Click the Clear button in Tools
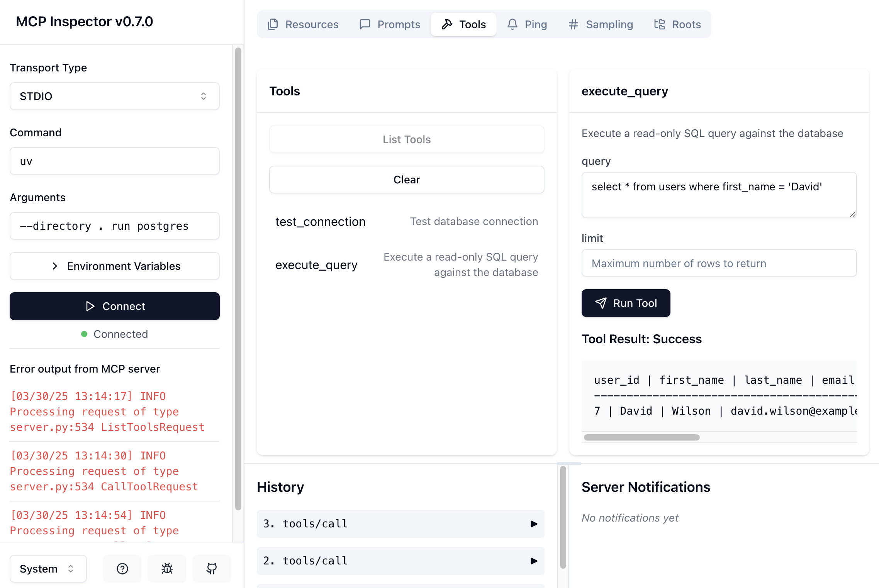 (406, 180)
